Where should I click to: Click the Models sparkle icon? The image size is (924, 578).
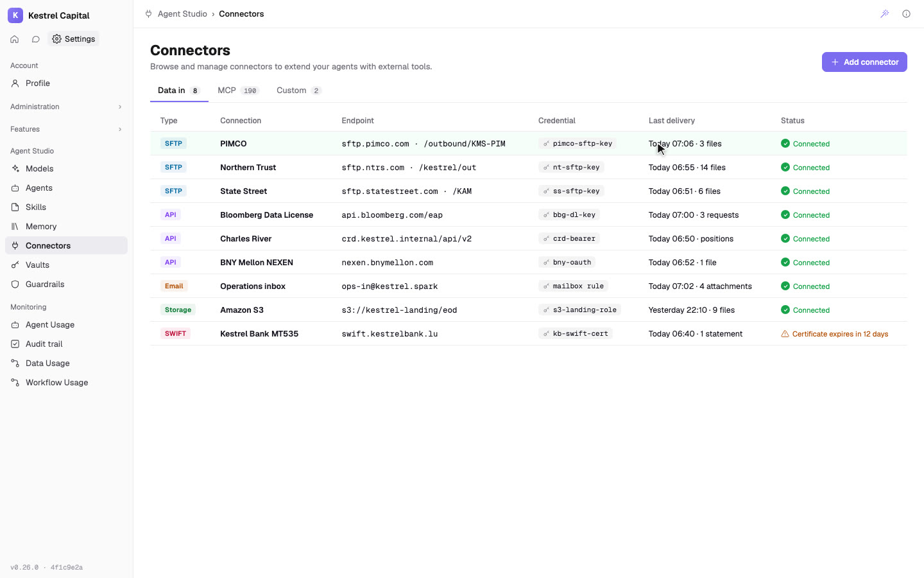[15, 169]
